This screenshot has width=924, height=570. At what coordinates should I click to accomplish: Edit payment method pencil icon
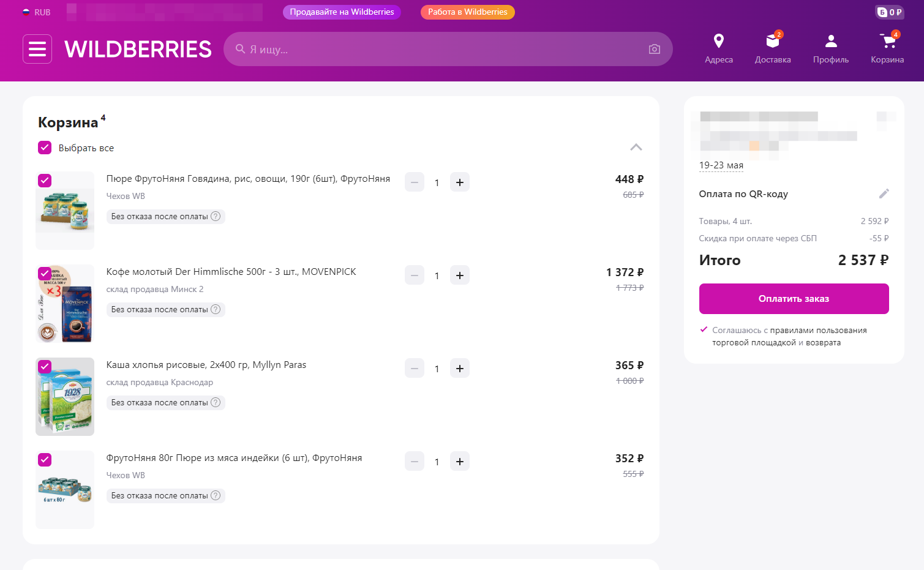click(x=884, y=193)
